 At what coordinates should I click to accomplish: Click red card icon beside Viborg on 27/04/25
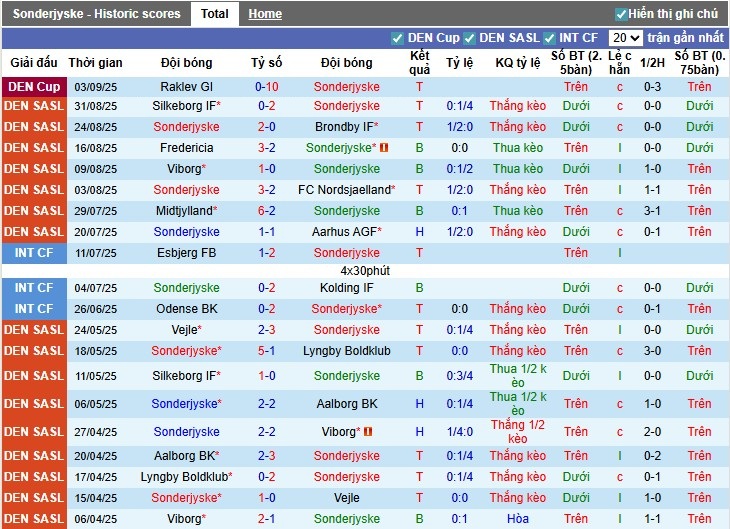(x=368, y=432)
